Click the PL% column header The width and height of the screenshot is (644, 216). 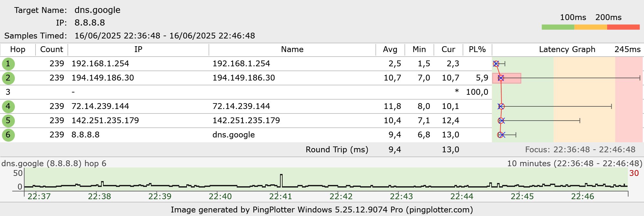[477, 49]
